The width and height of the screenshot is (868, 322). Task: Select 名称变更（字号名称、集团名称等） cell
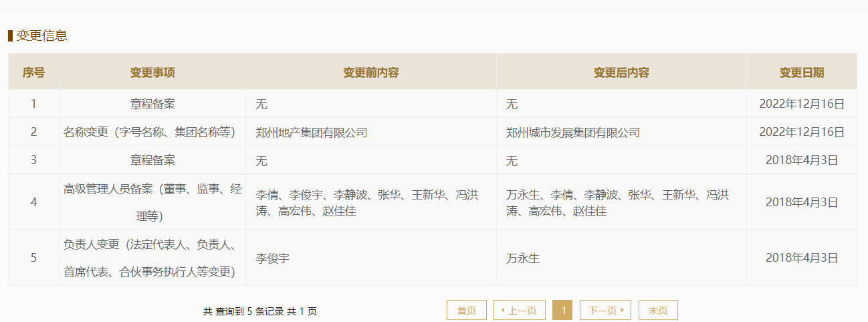[152, 132]
